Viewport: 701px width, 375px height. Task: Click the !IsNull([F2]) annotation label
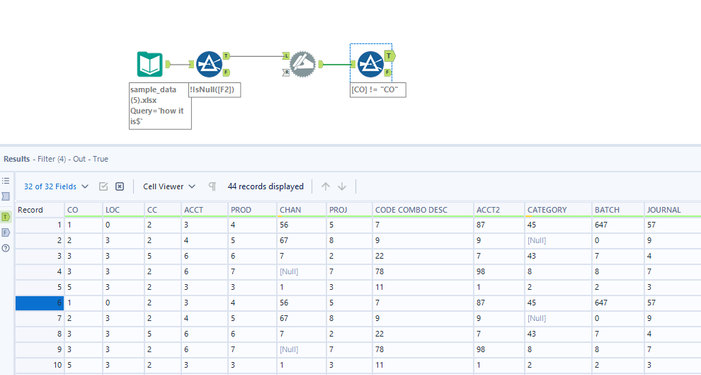tap(215, 89)
